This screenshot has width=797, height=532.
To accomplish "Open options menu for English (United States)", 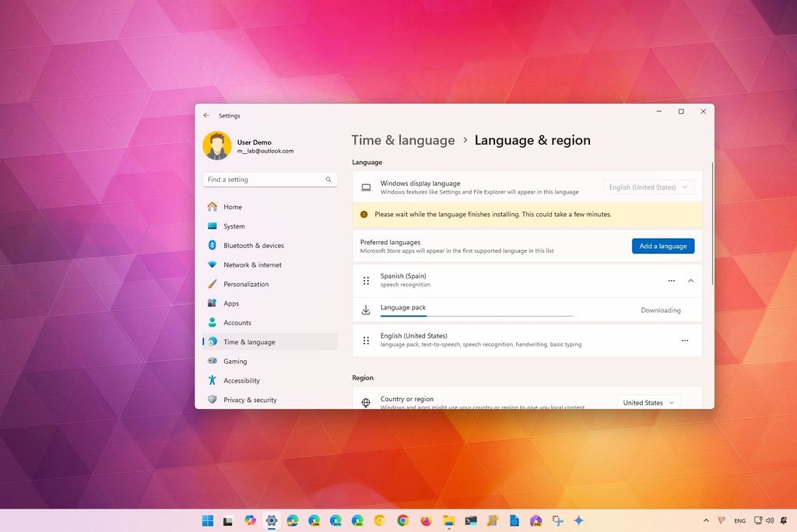I will click(x=684, y=340).
